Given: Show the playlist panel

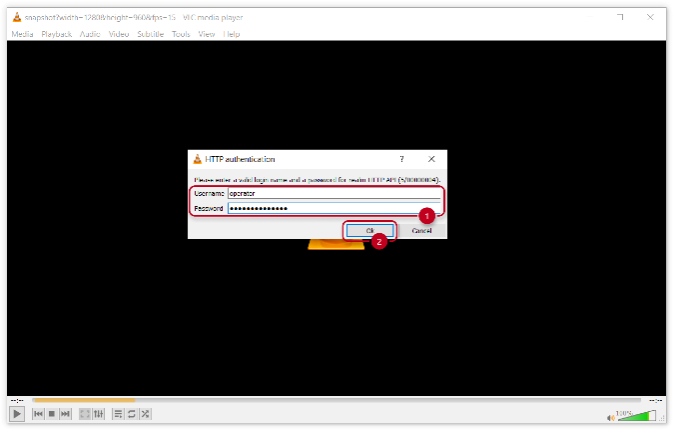Looking at the screenshot, I should tap(118, 414).
